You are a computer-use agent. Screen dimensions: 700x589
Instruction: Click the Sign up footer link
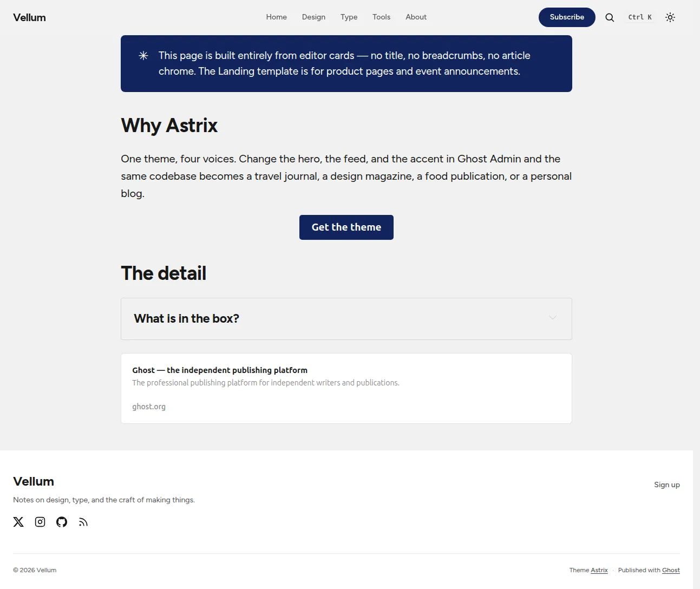pos(667,485)
